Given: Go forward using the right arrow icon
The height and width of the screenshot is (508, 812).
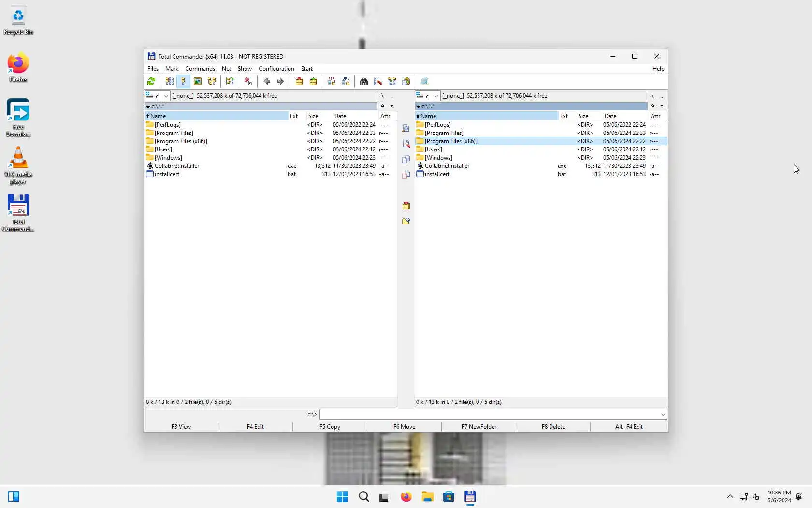Looking at the screenshot, I should (280, 81).
